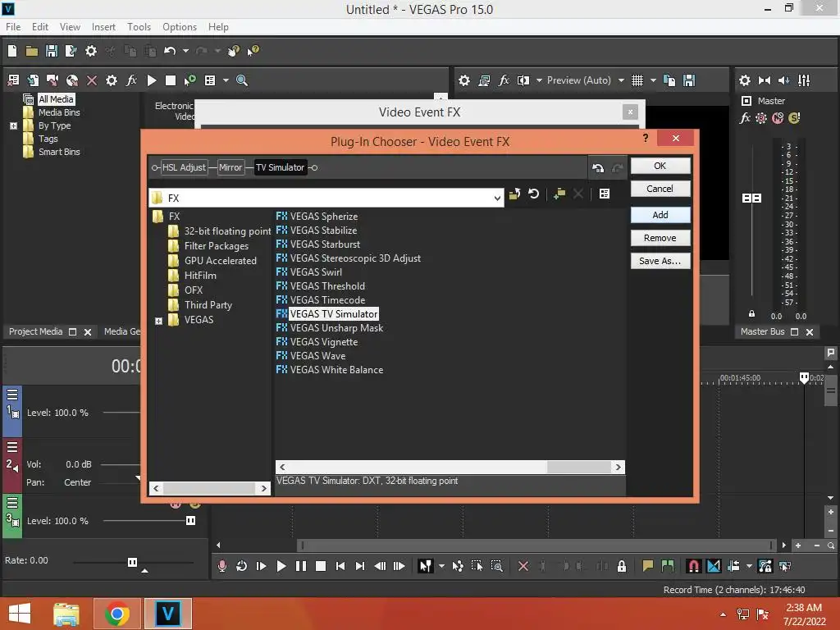Toggle loop playback in transport bar
The height and width of the screenshot is (630, 840).
coord(242,566)
